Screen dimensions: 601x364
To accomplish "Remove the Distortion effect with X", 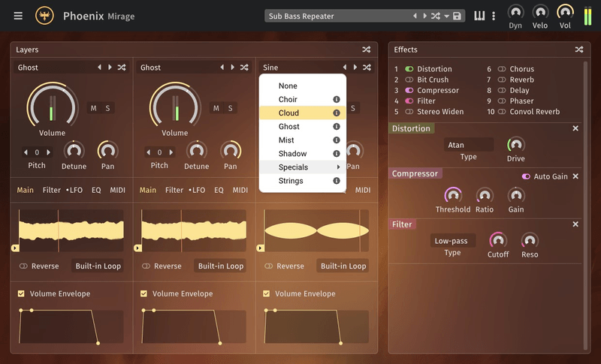I will click(575, 128).
